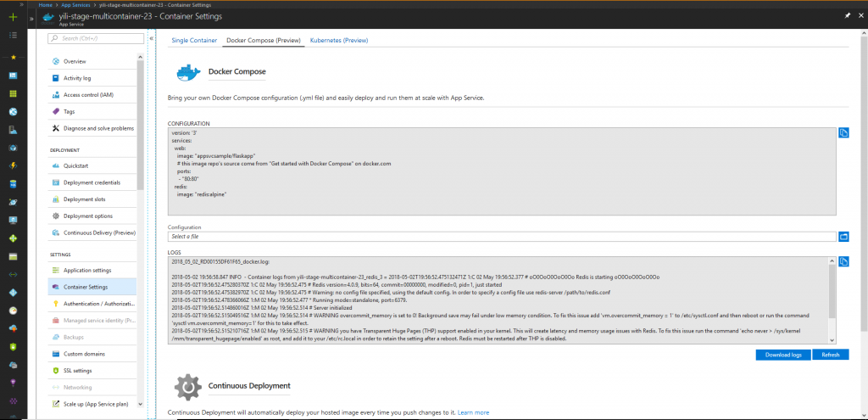Open Application settings in the menu
The image size is (868, 420).
click(x=87, y=270)
